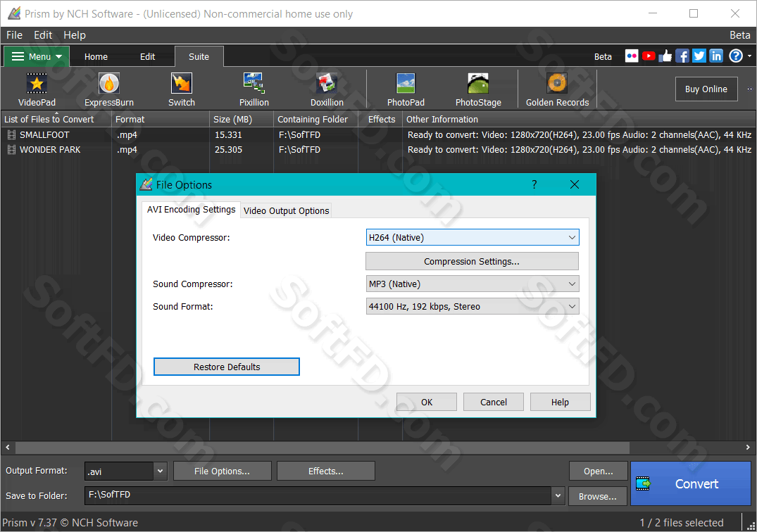The width and height of the screenshot is (757, 532).
Task: Click the Browse... folder button
Action: (598, 496)
